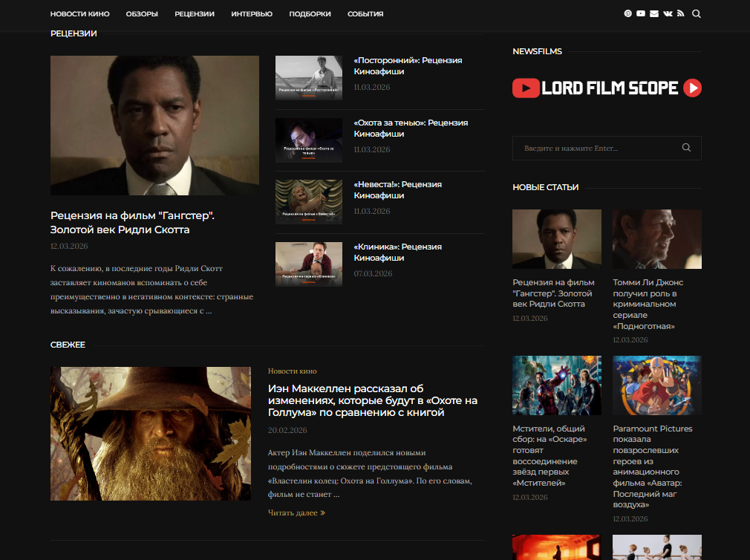Screen dimensions: 750x560
Task: Click magnifier icon inside sidebar search box
Action: (686, 148)
